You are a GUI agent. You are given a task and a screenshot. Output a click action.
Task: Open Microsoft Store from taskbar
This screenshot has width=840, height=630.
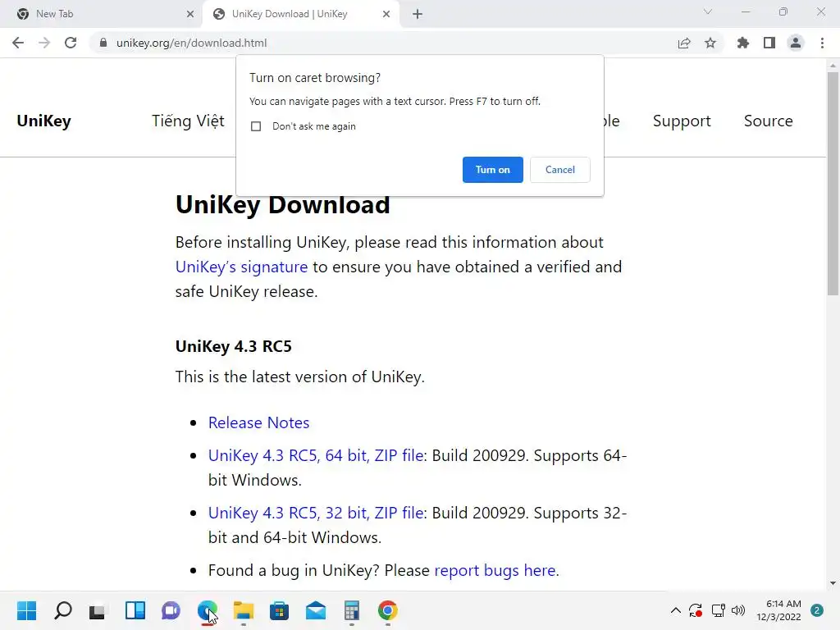coord(279,610)
